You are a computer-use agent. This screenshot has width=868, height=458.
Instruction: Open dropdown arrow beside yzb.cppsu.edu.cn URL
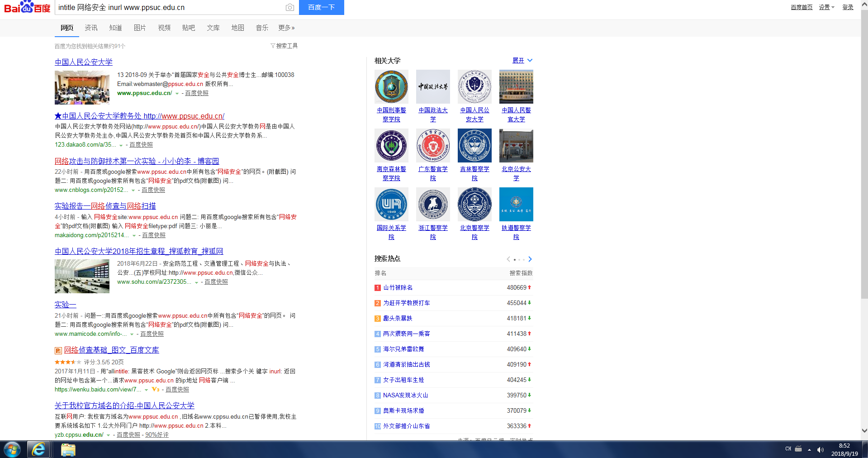108,435
